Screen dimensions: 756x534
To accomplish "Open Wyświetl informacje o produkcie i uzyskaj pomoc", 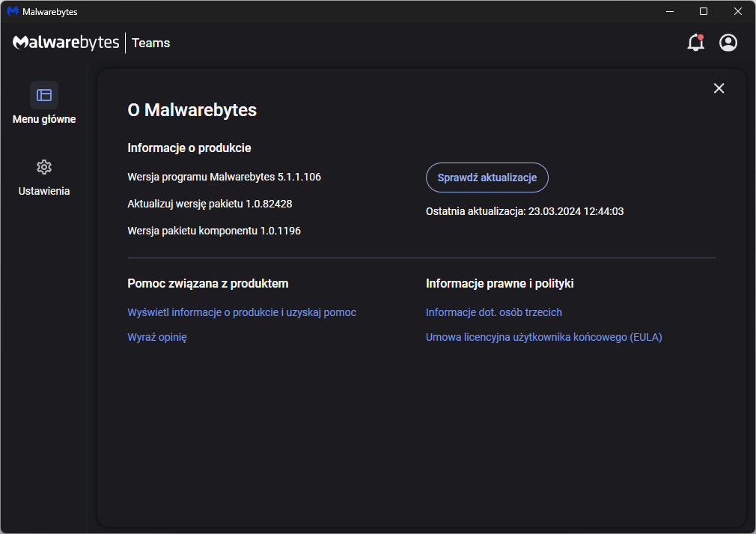I will [242, 312].
